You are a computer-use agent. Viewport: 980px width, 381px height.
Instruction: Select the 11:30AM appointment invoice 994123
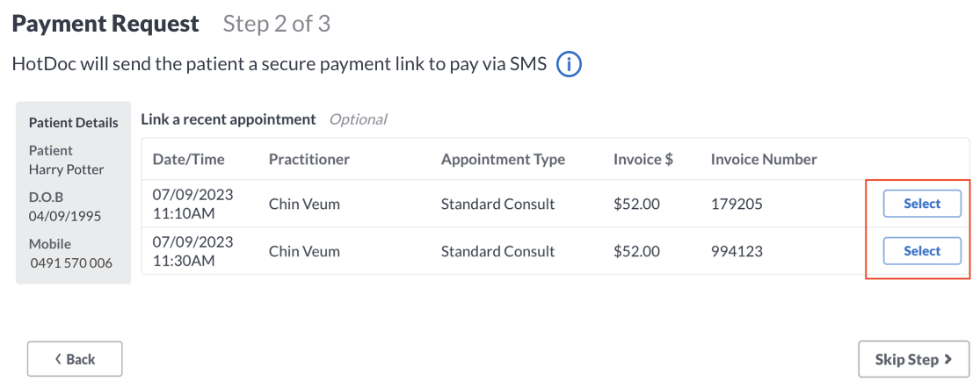pyautogui.click(x=922, y=251)
